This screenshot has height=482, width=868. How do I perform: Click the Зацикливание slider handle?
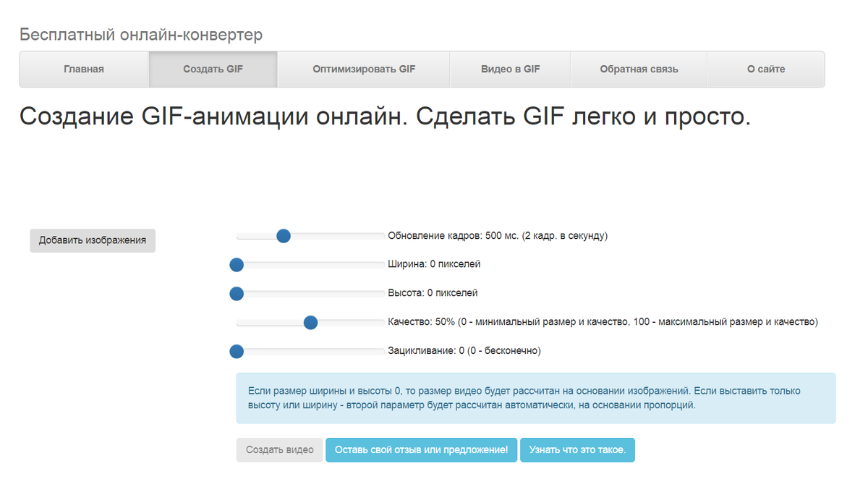coord(237,352)
